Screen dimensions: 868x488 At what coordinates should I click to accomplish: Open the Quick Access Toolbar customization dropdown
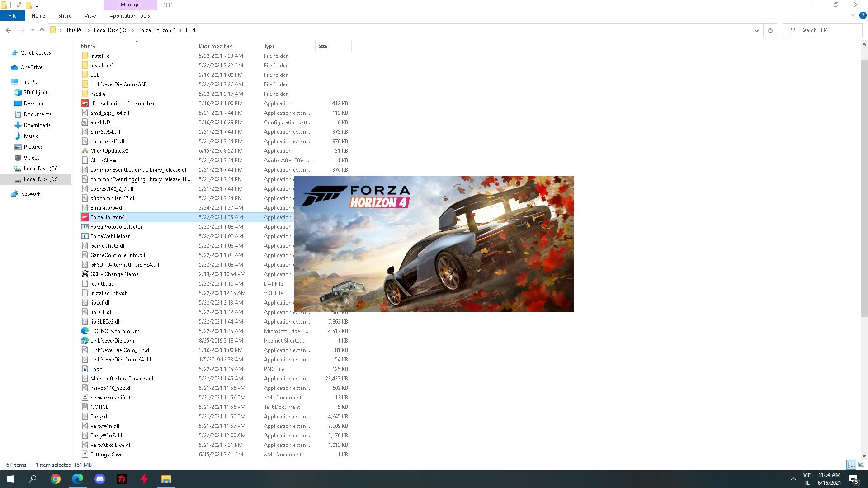pyautogui.click(x=36, y=5)
